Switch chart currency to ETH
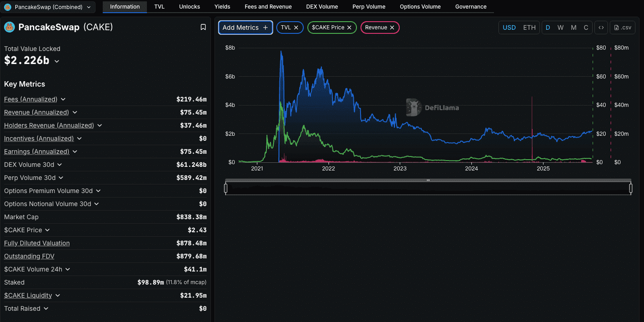 pos(530,28)
